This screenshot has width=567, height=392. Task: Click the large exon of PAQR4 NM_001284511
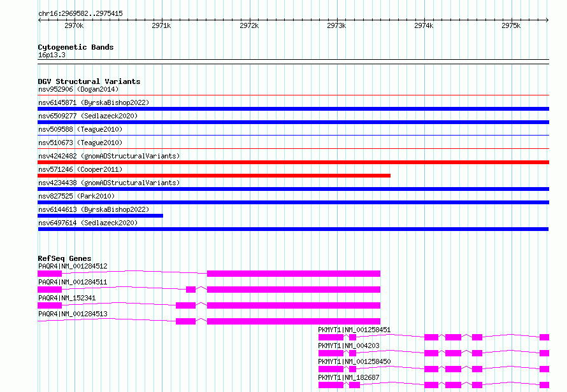tap(294, 290)
